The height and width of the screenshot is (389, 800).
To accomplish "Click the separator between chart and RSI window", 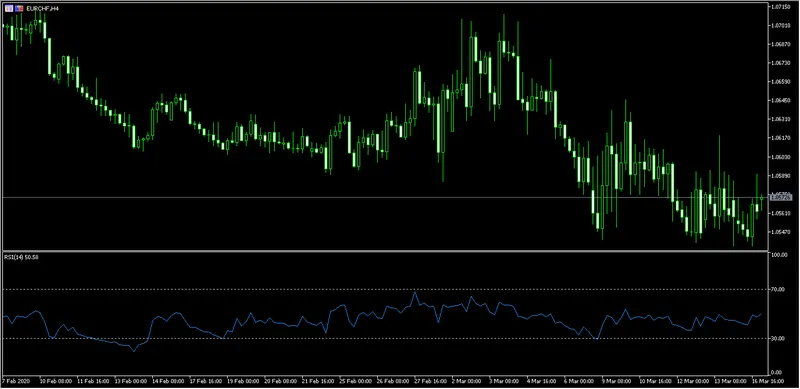I will [385, 251].
